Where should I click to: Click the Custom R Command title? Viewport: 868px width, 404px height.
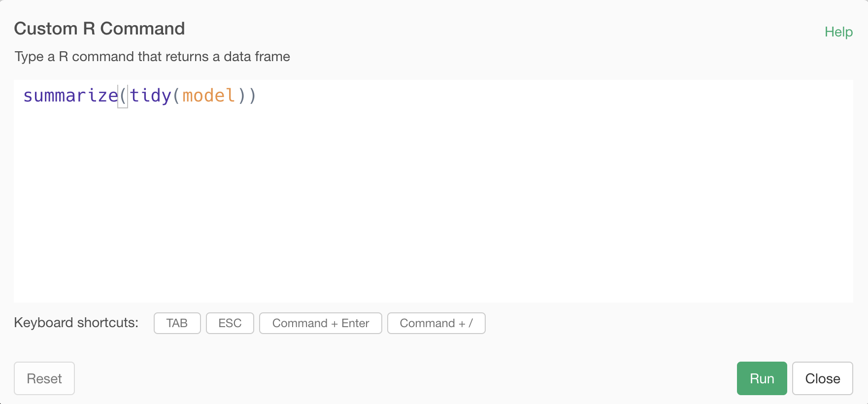click(x=100, y=29)
